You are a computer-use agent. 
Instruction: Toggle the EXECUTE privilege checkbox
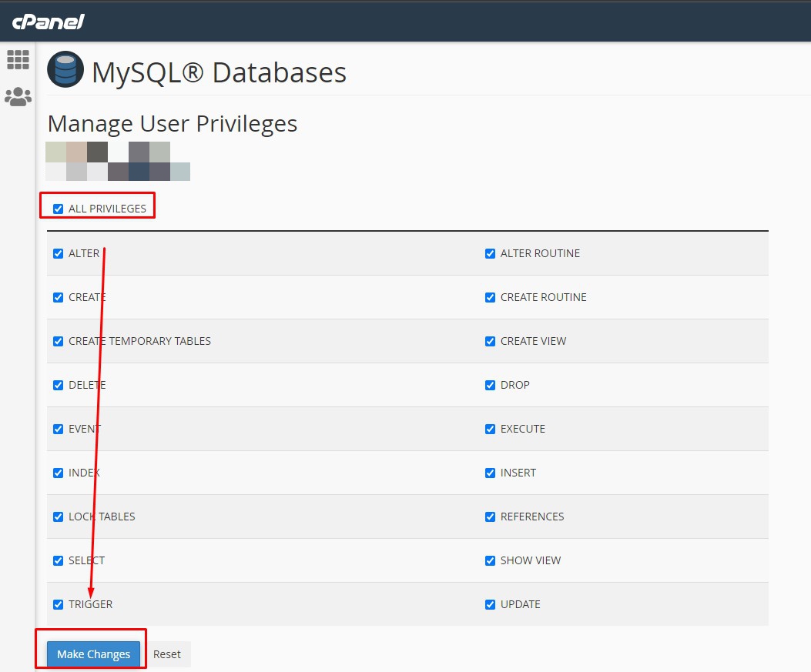(x=490, y=429)
